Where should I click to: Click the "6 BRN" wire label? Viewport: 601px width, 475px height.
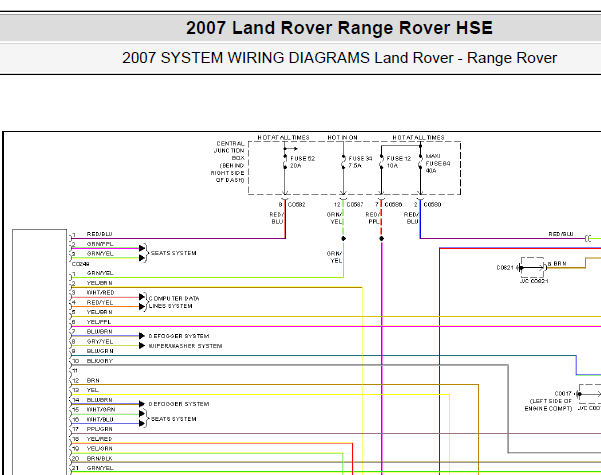pos(557,264)
